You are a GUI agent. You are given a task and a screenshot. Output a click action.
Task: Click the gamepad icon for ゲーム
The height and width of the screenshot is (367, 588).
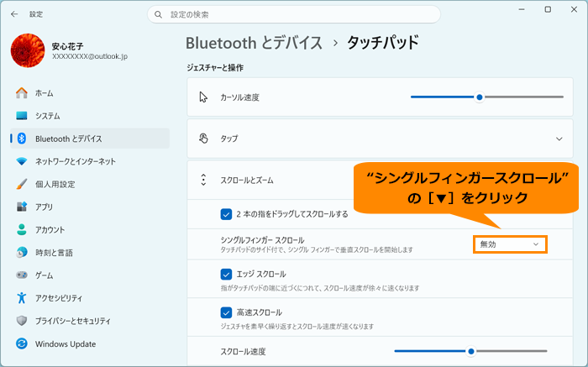[x=22, y=275]
